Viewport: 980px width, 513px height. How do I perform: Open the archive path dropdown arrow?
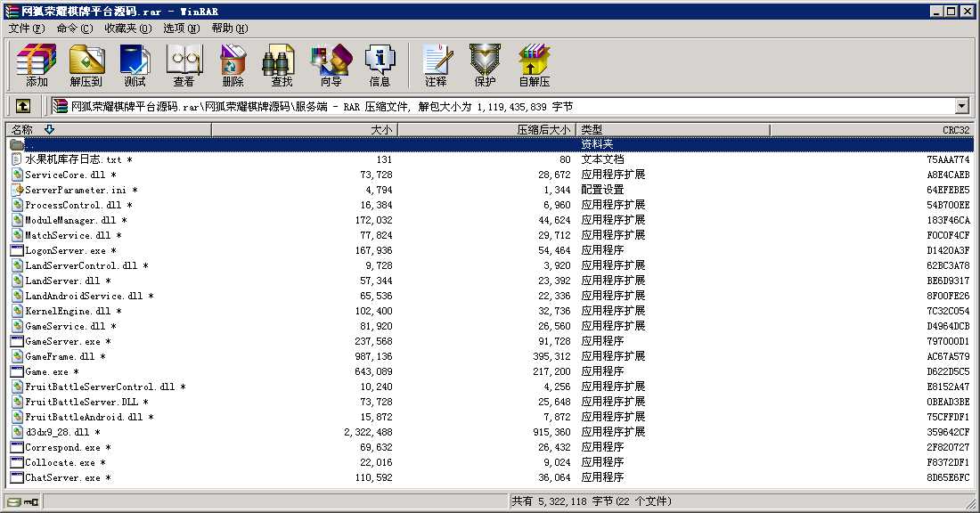[962, 106]
